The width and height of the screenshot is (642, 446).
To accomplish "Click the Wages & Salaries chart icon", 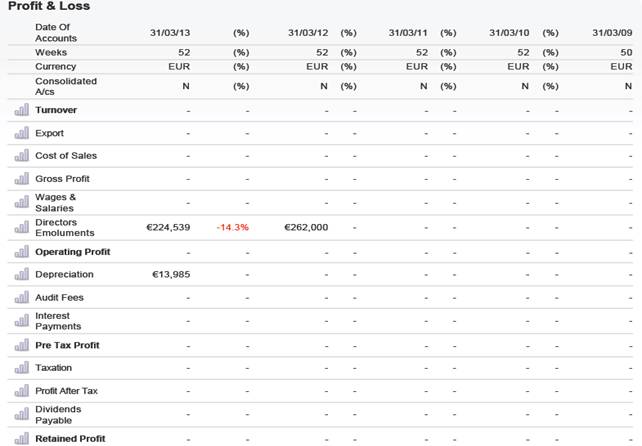I will (21, 203).
